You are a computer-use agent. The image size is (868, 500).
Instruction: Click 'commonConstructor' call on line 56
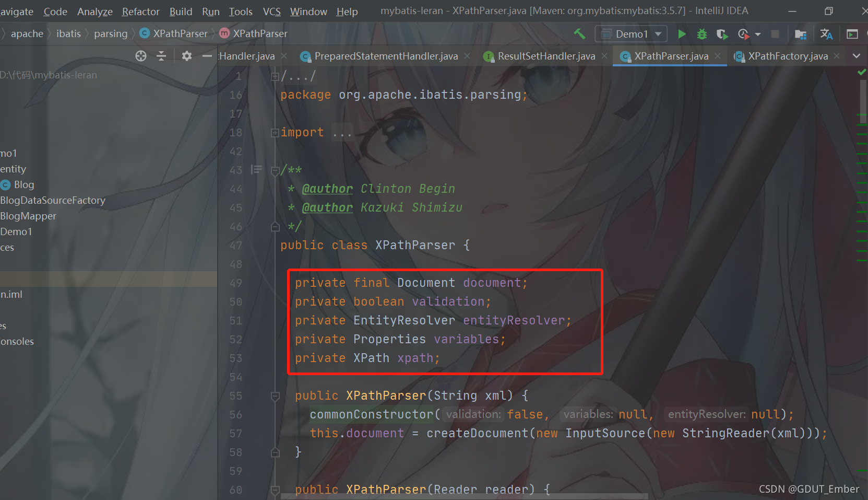pos(372,415)
